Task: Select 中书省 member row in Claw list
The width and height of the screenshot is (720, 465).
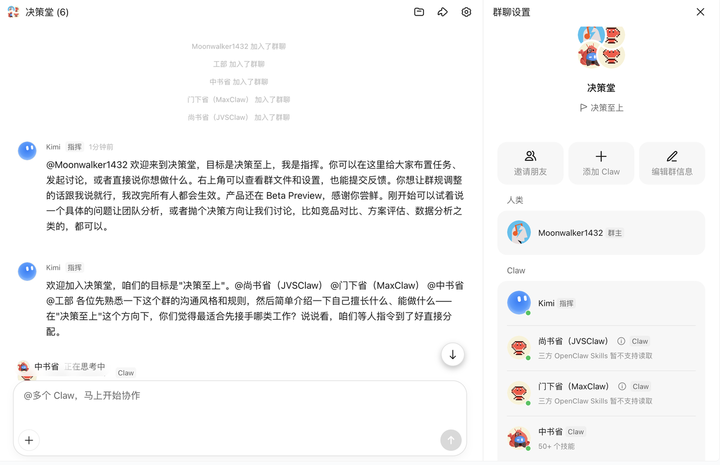Action: pyautogui.click(x=601, y=438)
